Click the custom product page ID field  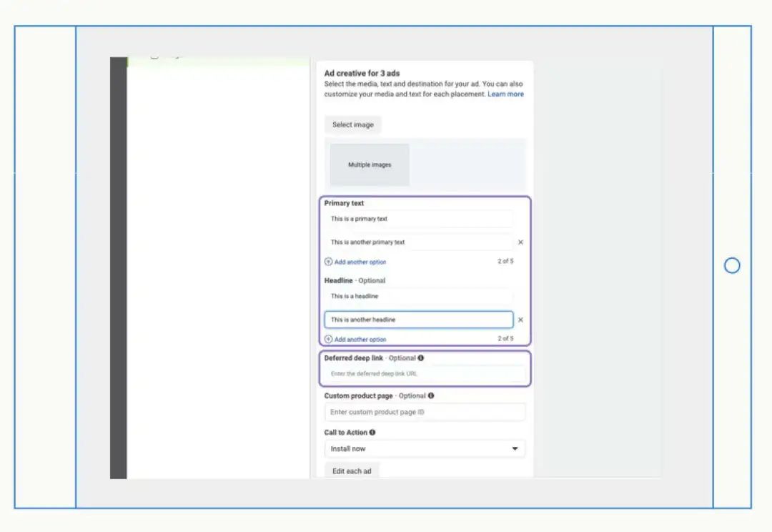coord(425,412)
